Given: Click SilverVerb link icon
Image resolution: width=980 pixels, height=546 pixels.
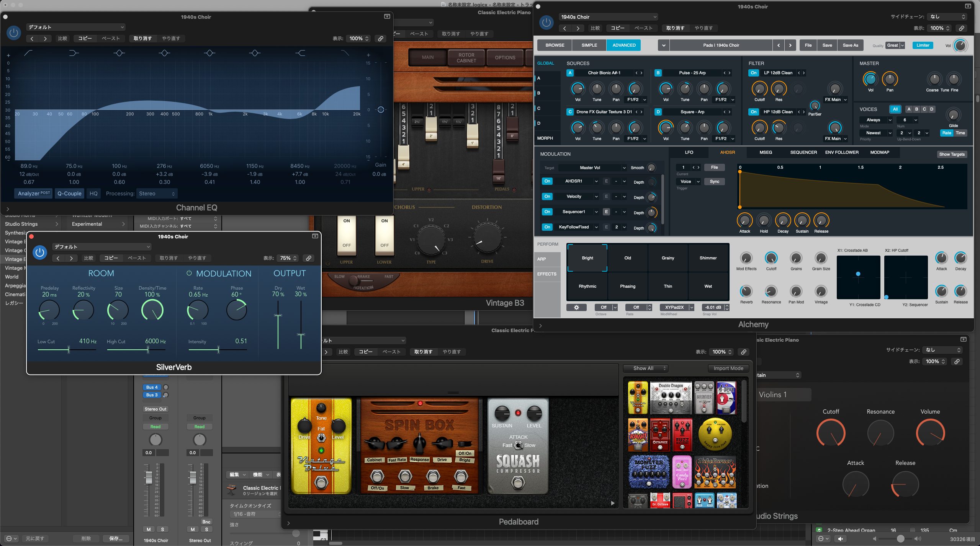Looking at the screenshot, I should [x=308, y=258].
